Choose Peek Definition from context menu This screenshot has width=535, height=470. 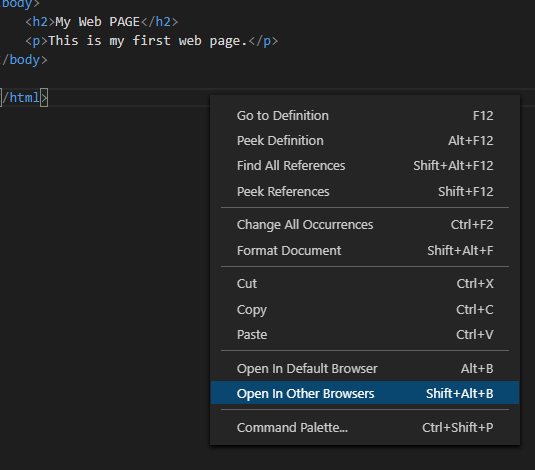pos(365,141)
